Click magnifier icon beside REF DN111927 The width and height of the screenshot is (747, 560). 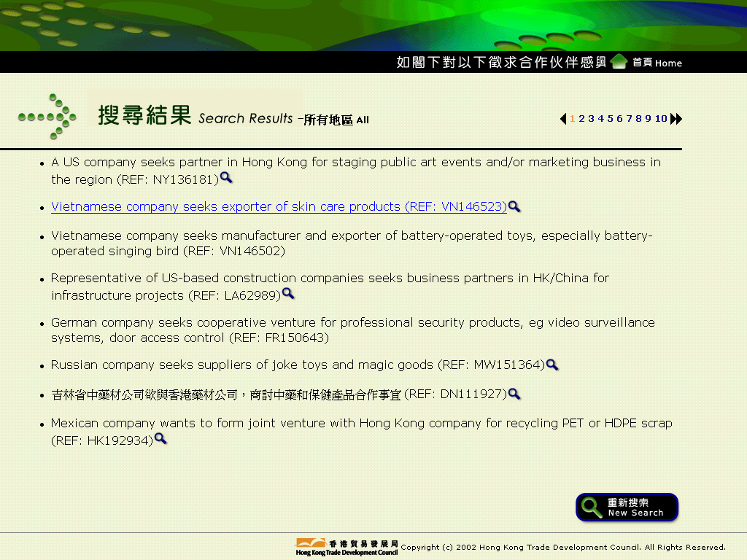point(514,394)
